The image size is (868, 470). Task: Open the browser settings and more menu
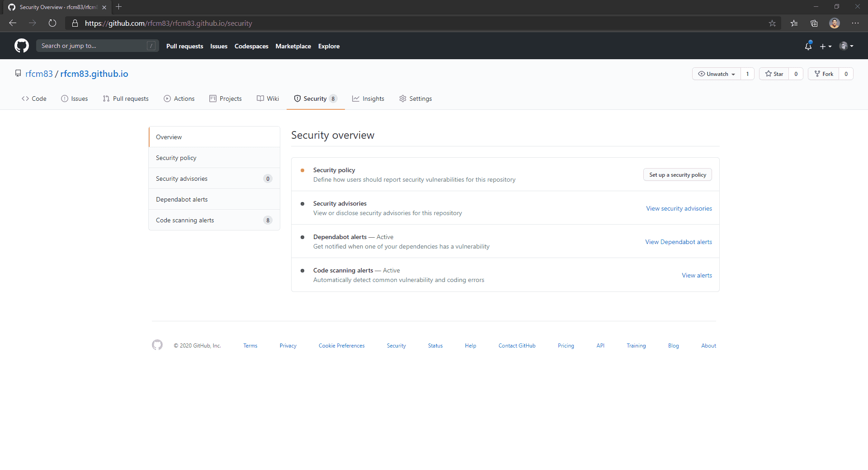click(855, 23)
